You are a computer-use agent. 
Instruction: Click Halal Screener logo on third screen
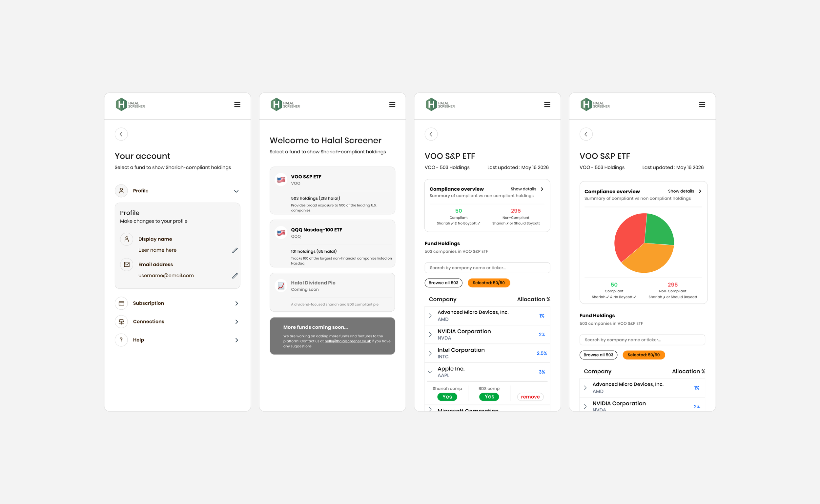coord(440,105)
